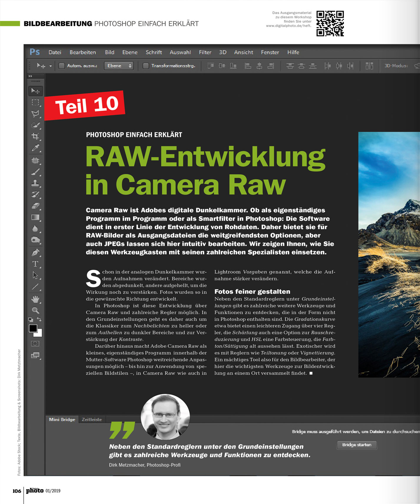Click the black foreground color swatch
420x504 pixels.
(x=33, y=328)
